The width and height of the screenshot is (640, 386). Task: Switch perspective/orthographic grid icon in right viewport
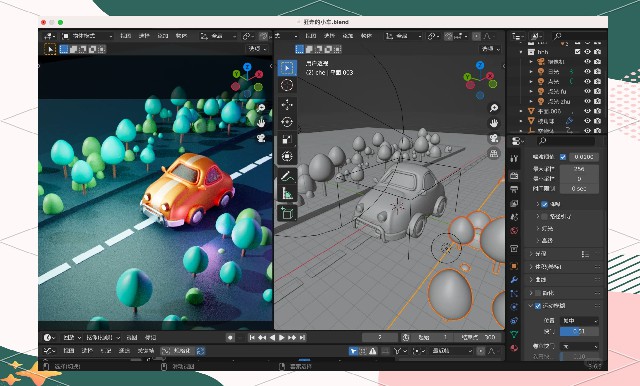[494, 153]
